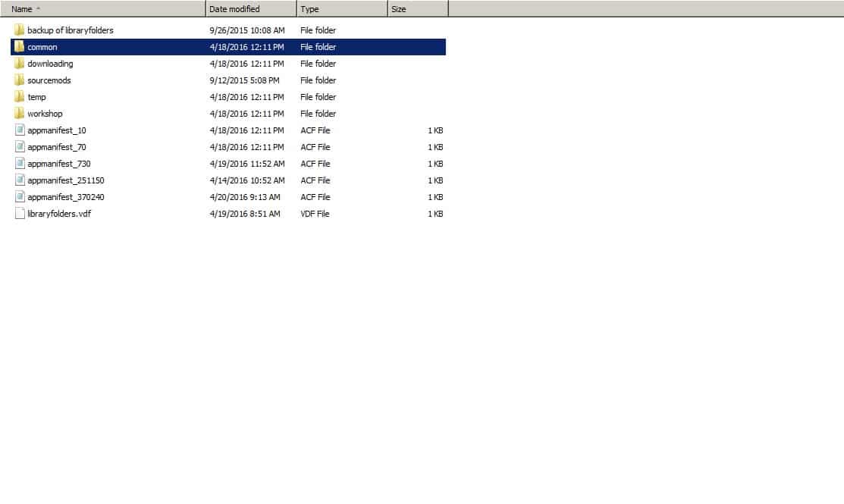Select the libraryfolders.vdf file icon

click(x=20, y=214)
